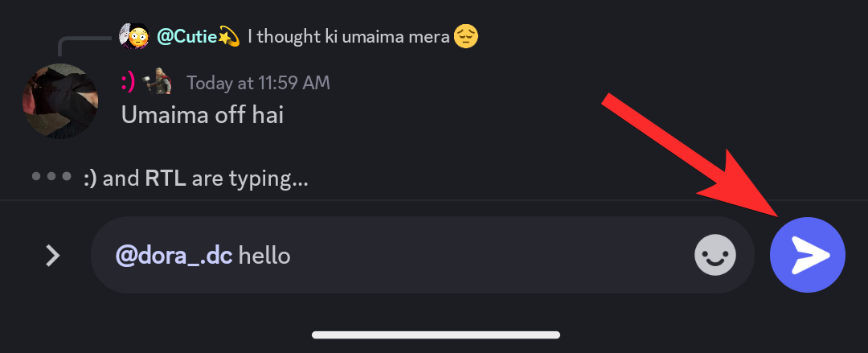Click the dizzy star emoji after Cutie
The image size is (868, 353).
pyautogui.click(x=228, y=35)
